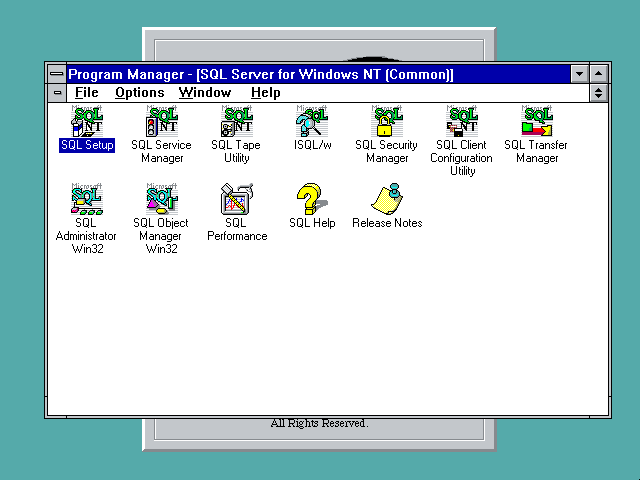
Task: Open the Program Manager control menu box
Action: pyautogui.click(x=57, y=74)
